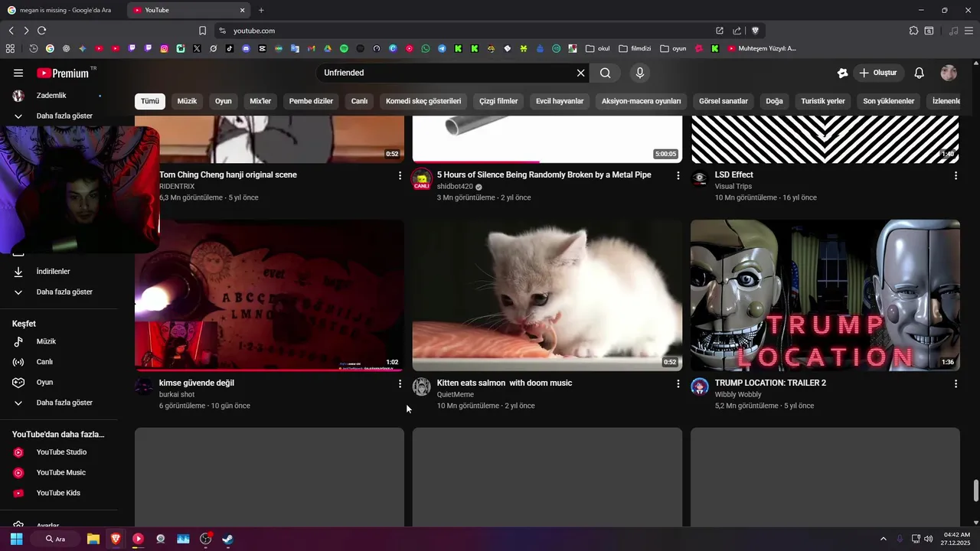The height and width of the screenshot is (551, 980).
Task: Expand Daha fazla göster under Oyun
Action: pyautogui.click(x=58, y=403)
